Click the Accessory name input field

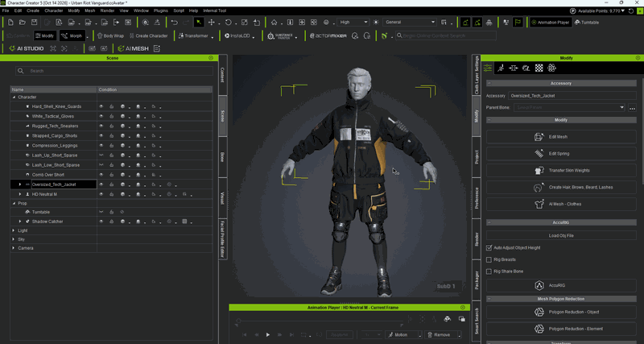point(572,95)
